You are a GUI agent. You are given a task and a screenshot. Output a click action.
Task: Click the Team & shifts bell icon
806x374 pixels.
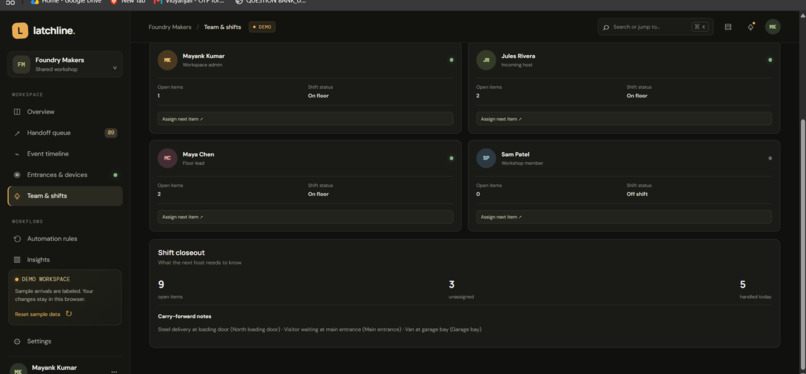click(17, 196)
